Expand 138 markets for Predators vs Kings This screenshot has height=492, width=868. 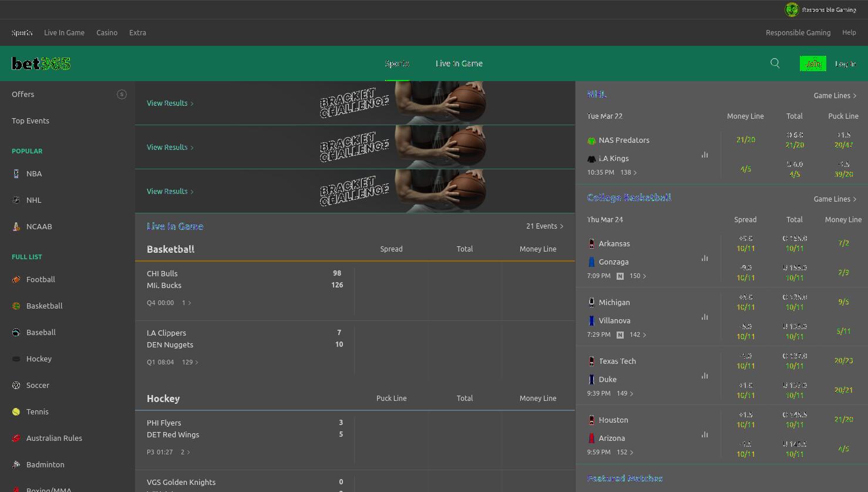[x=628, y=172]
